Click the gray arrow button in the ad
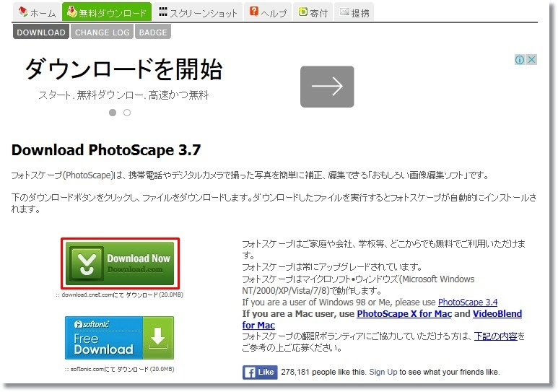The height and width of the screenshot is (392, 558). click(x=327, y=87)
